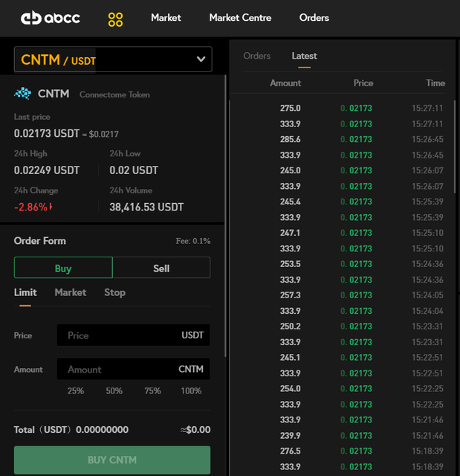Image resolution: width=460 pixels, height=476 pixels.
Task: Click the Price column header
Action: coord(363,83)
